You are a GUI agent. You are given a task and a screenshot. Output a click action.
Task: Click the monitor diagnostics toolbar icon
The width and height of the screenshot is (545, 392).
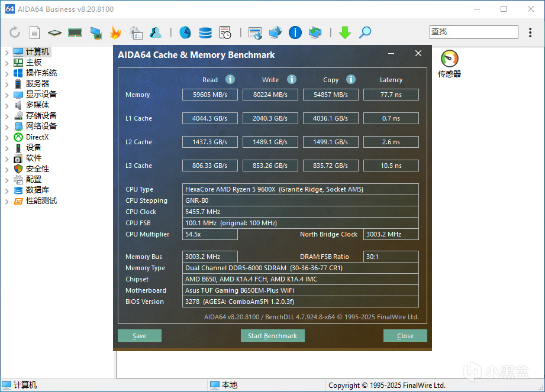(96, 33)
